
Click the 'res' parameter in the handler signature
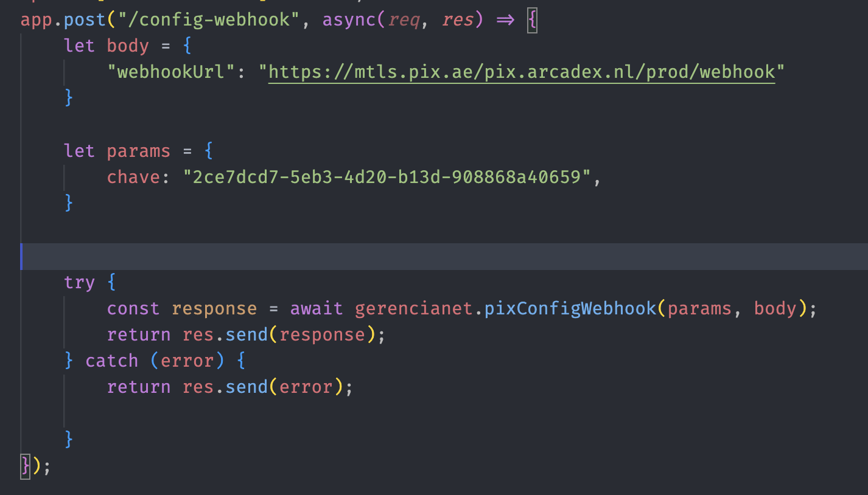pyautogui.click(x=457, y=19)
